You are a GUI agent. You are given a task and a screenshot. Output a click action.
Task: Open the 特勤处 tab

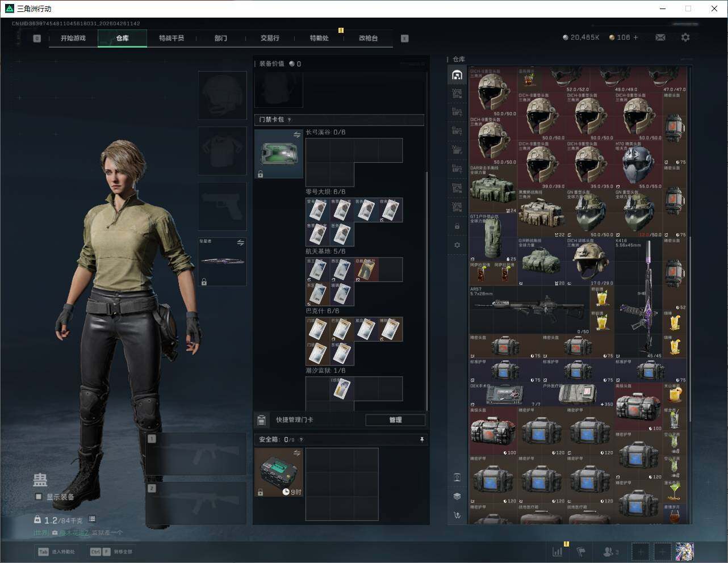[319, 38]
